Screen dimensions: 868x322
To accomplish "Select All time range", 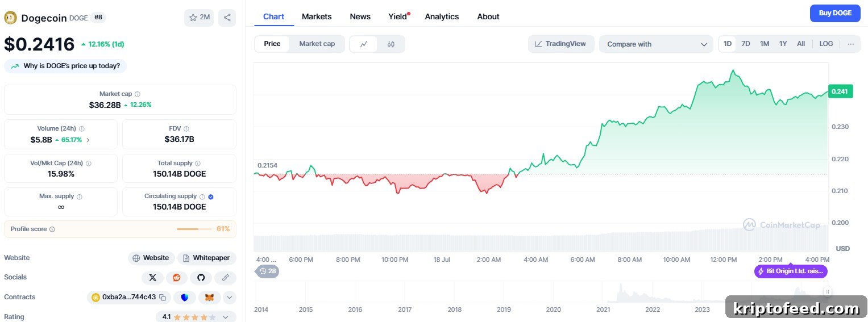I will pos(801,44).
